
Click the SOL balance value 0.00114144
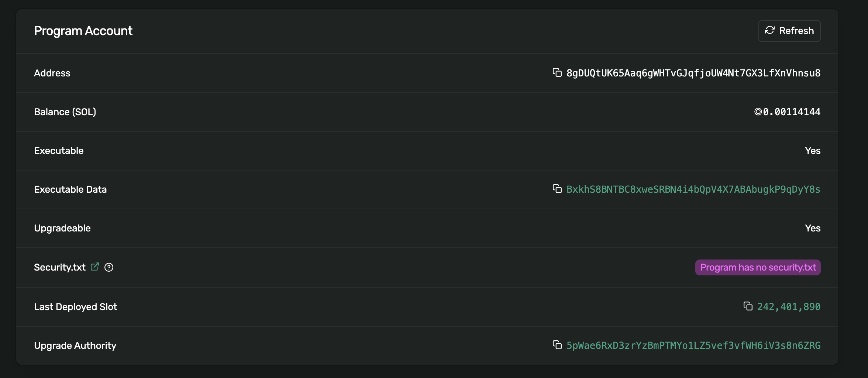coord(791,112)
